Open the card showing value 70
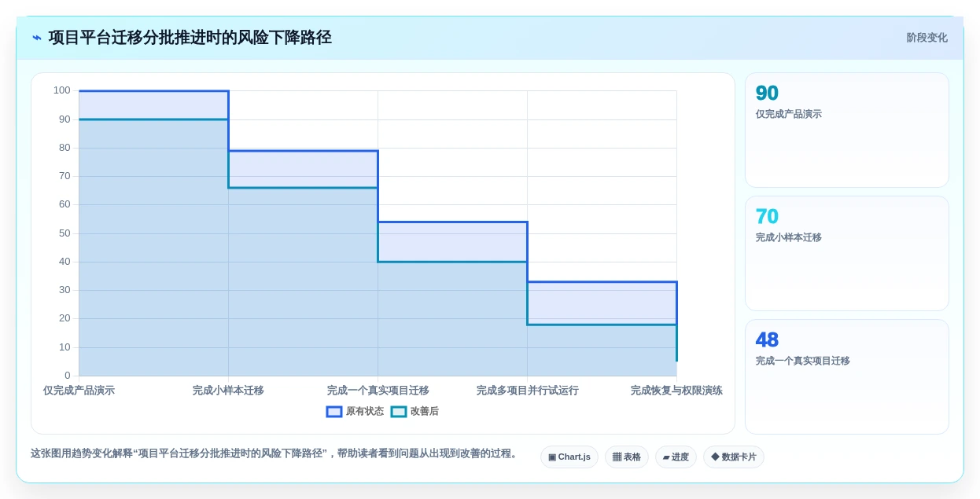Viewport: 980px width, 499px height. 847,253
